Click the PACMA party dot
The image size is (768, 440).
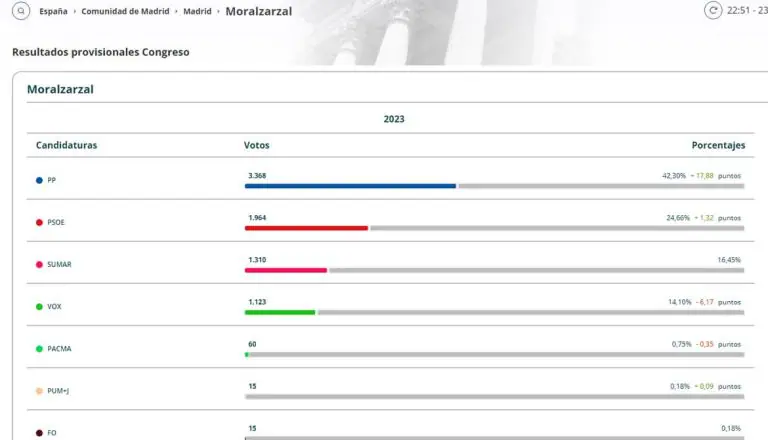(39, 349)
